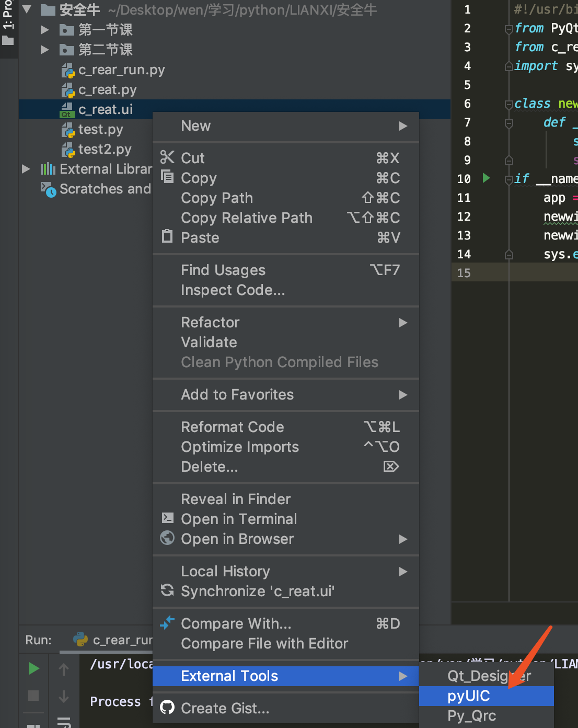
Task: Select pyUIC from the External Tools submenu
Action: pyautogui.click(x=468, y=696)
